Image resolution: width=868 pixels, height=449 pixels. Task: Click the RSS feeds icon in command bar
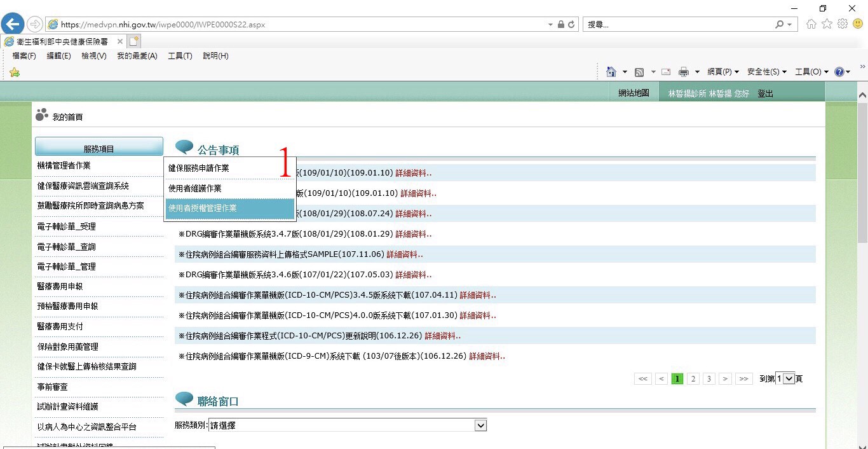tap(639, 72)
